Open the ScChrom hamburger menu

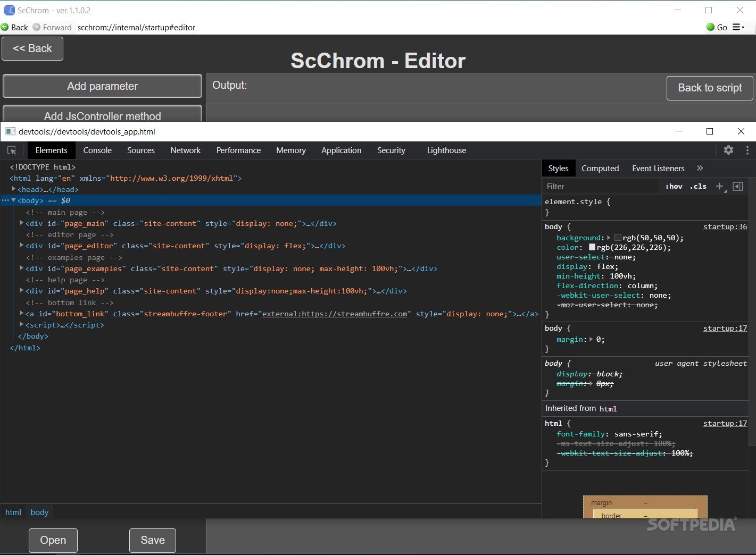coord(738,27)
